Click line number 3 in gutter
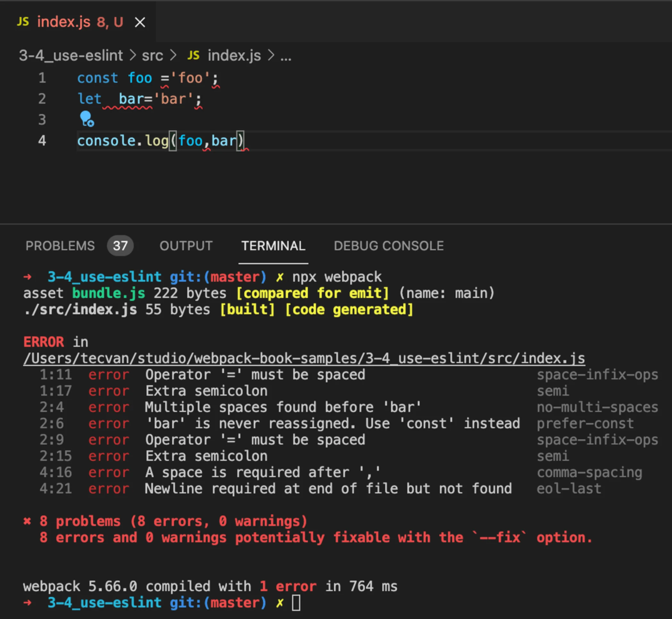The height and width of the screenshot is (619, 672). point(42,120)
